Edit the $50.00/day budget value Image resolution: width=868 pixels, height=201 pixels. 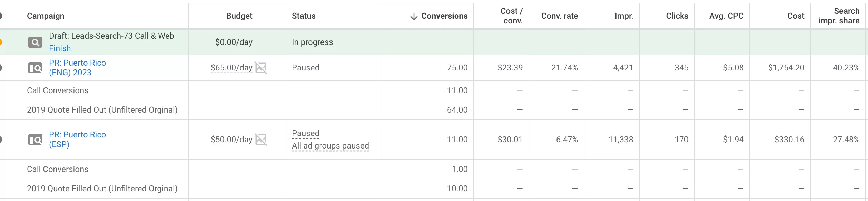(231, 140)
